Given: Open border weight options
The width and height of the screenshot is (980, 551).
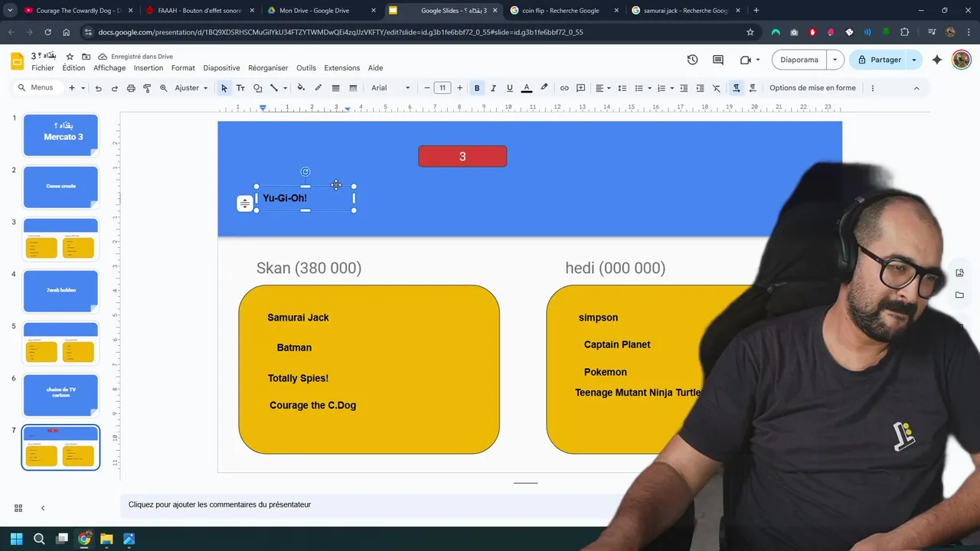Looking at the screenshot, I should [x=335, y=88].
